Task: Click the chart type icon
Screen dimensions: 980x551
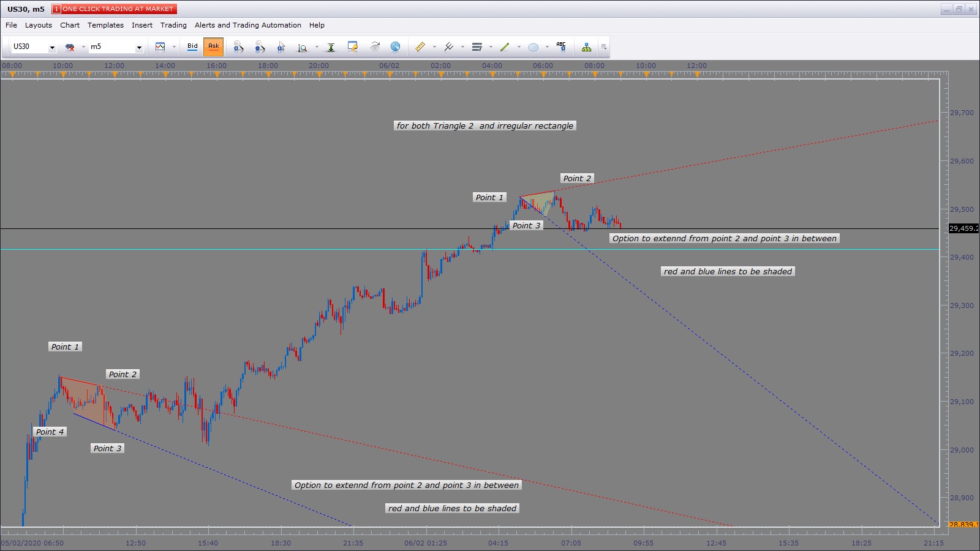Action: click(x=160, y=47)
